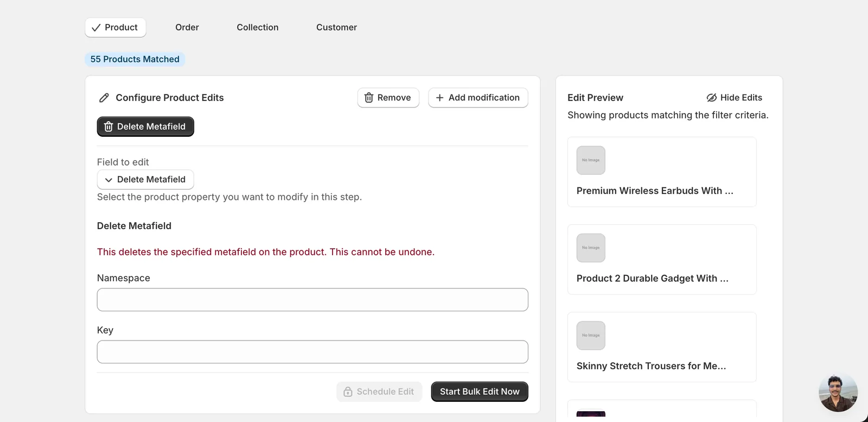868x422 pixels.
Task: Click the pencil icon beside Configure Product Edits
Action: coord(104,98)
